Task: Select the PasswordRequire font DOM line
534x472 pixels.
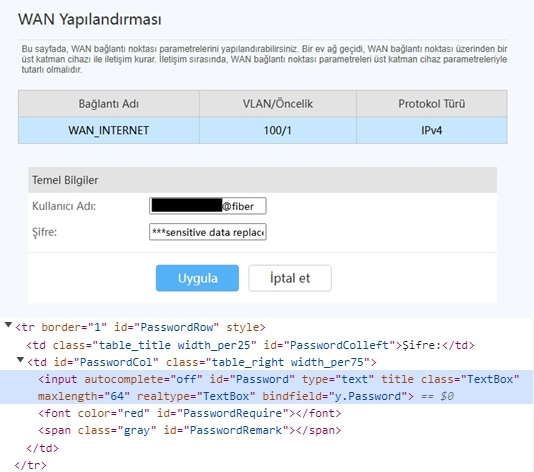Action: [189, 413]
